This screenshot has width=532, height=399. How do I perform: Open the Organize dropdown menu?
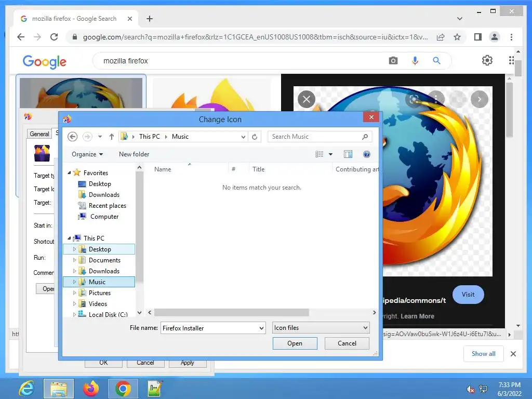coord(87,154)
